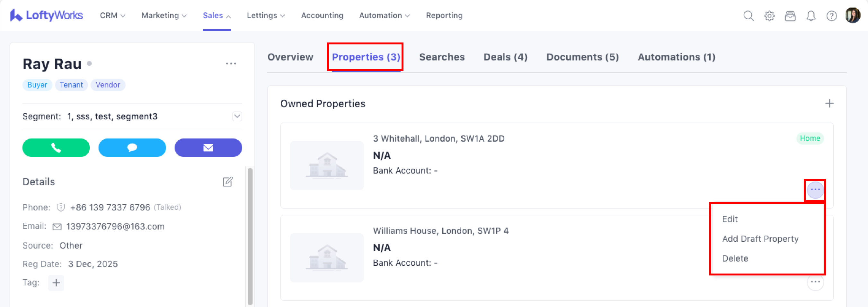The image size is (868, 307).
Task: Open the notifications bell
Action: pyautogui.click(x=811, y=16)
